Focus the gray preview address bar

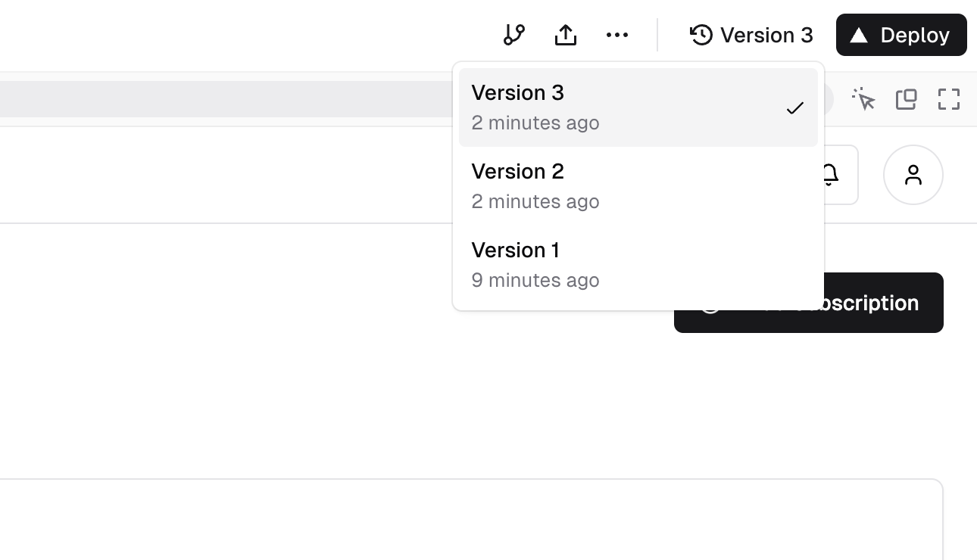coord(226,99)
